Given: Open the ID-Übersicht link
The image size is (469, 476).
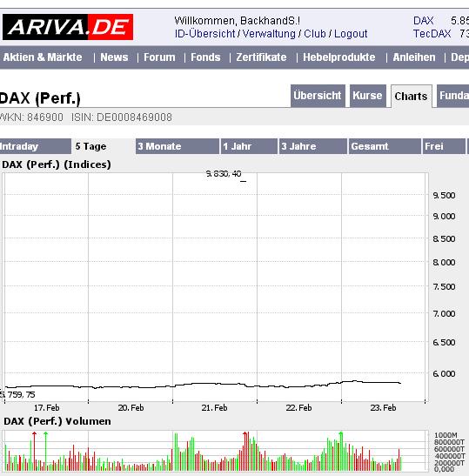Looking at the screenshot, I should click(204, 34).
